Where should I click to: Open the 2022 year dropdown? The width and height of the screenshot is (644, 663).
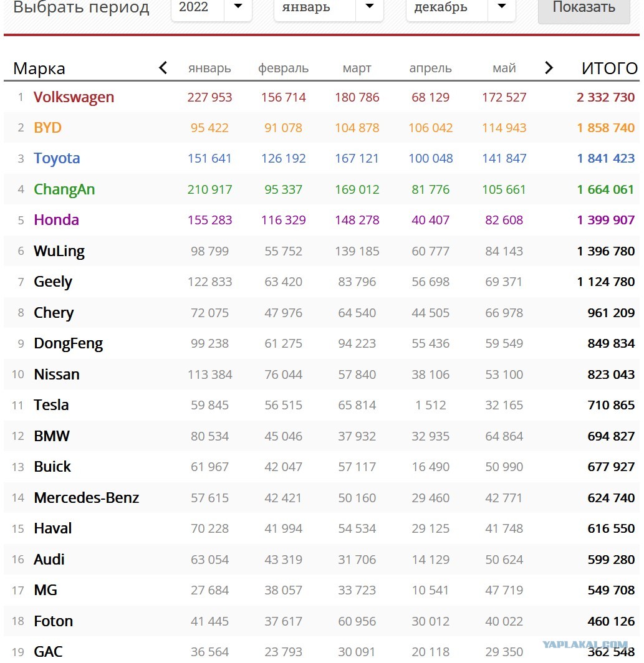(x=211, y=7)
